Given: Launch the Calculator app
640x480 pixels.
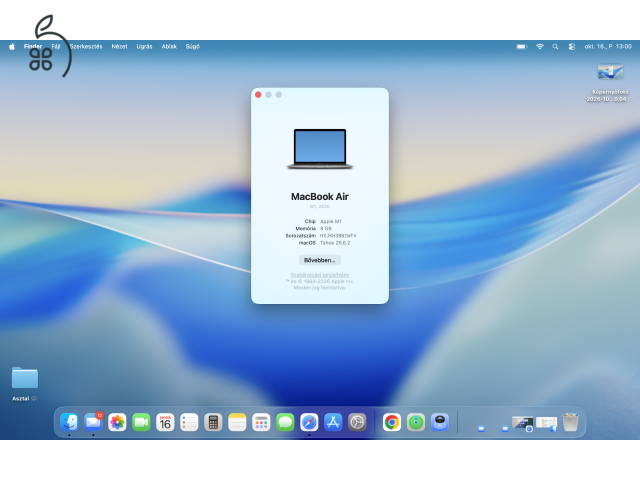Looking at the screenshot, I should (x=213, y=422).
